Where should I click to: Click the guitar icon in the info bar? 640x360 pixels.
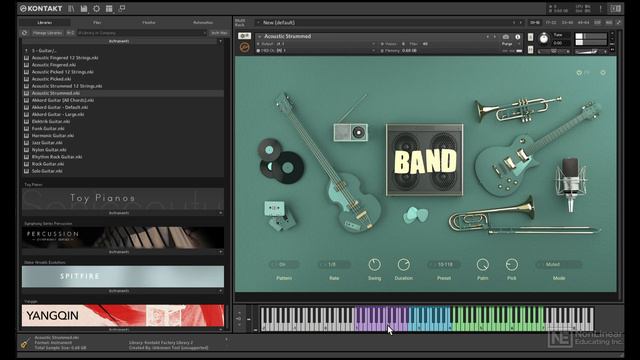25,344
